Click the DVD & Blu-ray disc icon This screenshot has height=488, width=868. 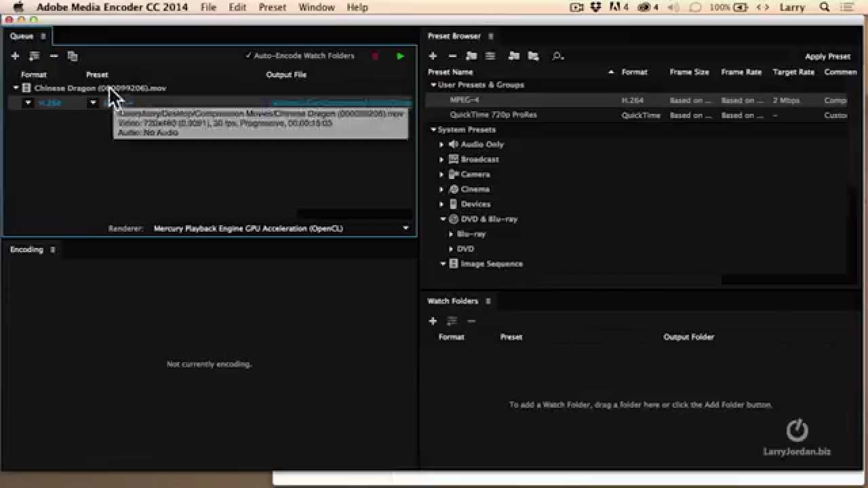453,219
